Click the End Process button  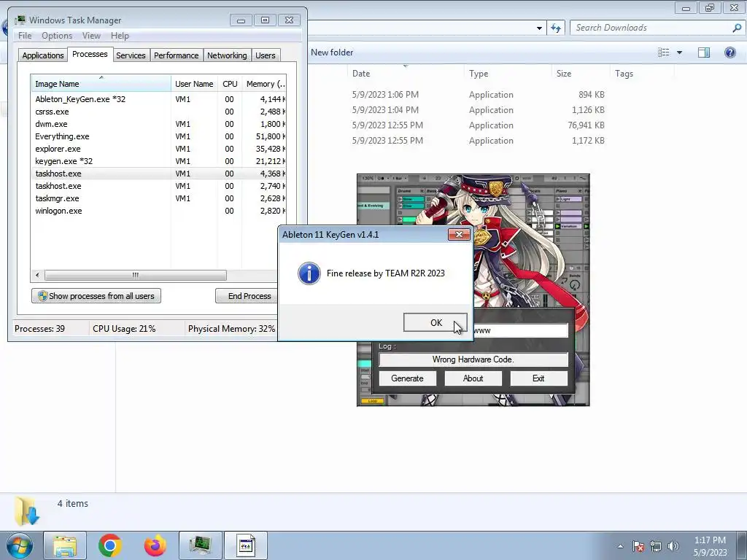(247, 296)
